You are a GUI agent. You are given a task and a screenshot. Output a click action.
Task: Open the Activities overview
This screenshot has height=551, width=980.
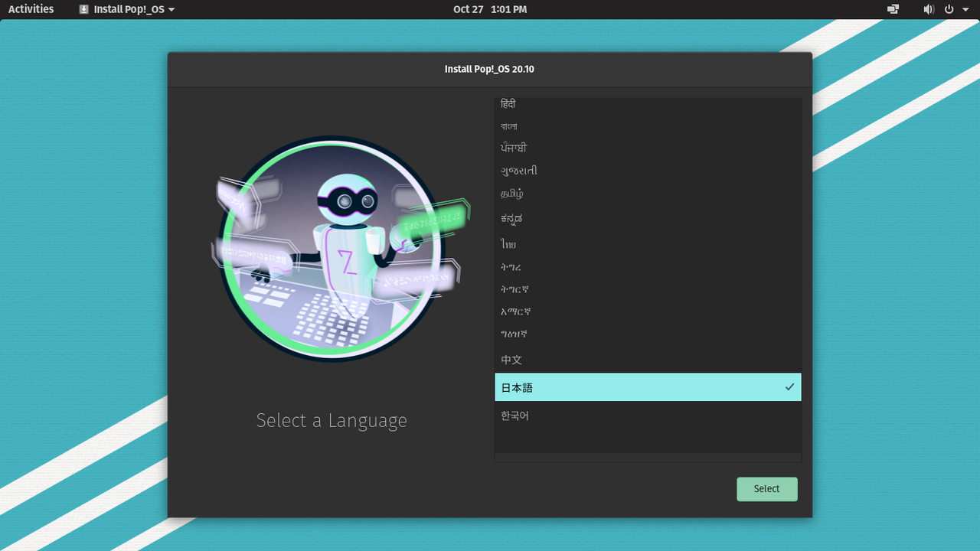(31, 9)
